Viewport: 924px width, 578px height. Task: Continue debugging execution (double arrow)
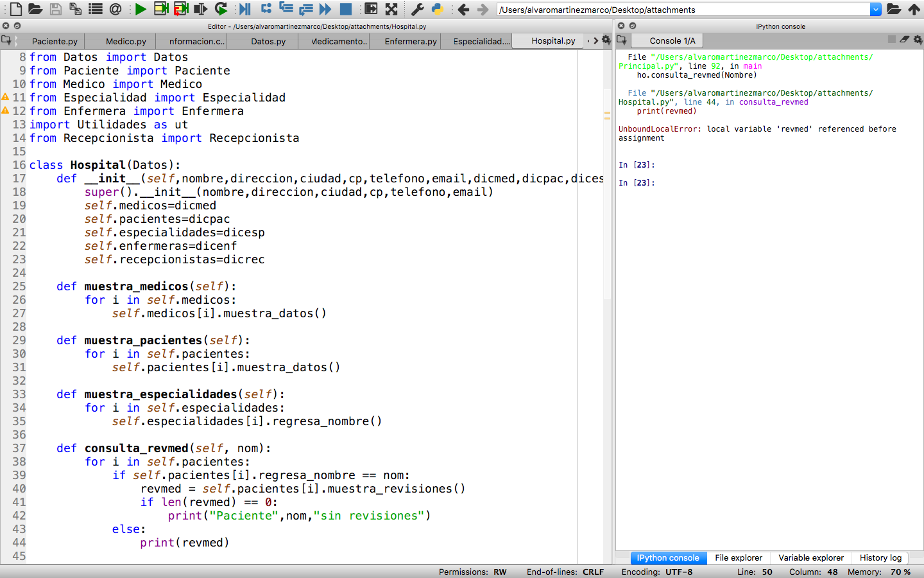(325, 9)
